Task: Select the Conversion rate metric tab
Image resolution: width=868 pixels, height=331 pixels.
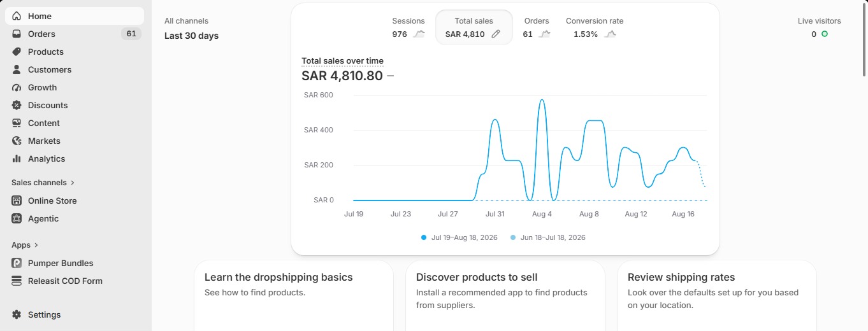Action: (x=595, y=27)
